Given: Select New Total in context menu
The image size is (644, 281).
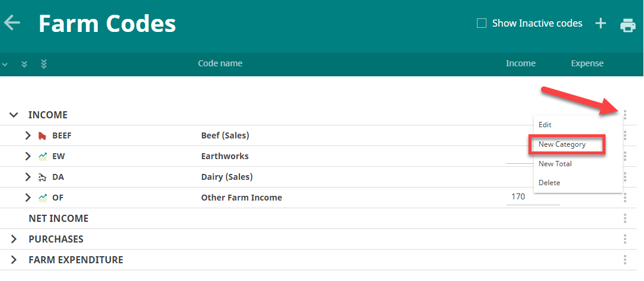Looking at the screenshot, I should (x=555, y=164).
